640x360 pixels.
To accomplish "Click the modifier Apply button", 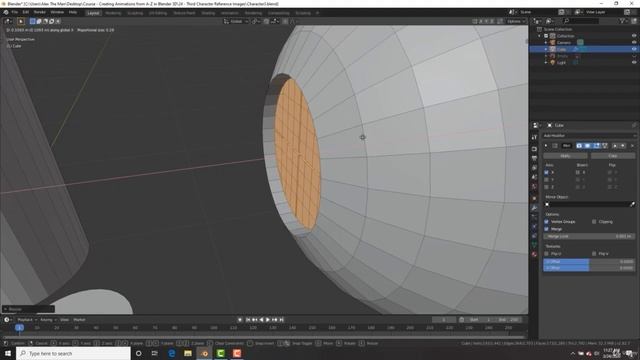I will [x=565, y=156].
